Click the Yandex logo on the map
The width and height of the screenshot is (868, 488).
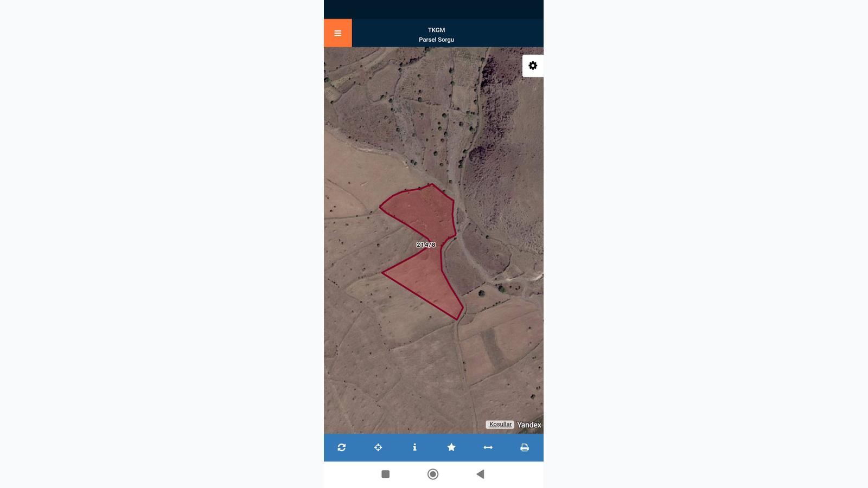(529, 425)
